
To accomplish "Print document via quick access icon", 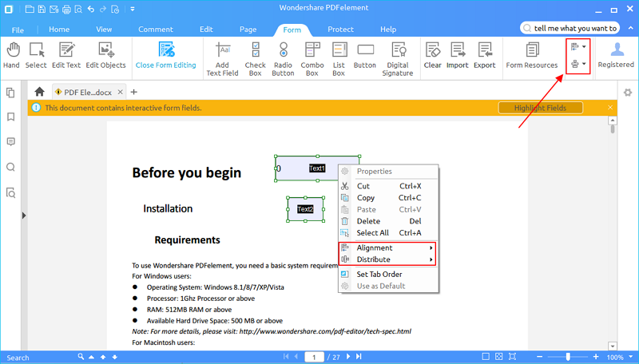I will pos(66,9).
